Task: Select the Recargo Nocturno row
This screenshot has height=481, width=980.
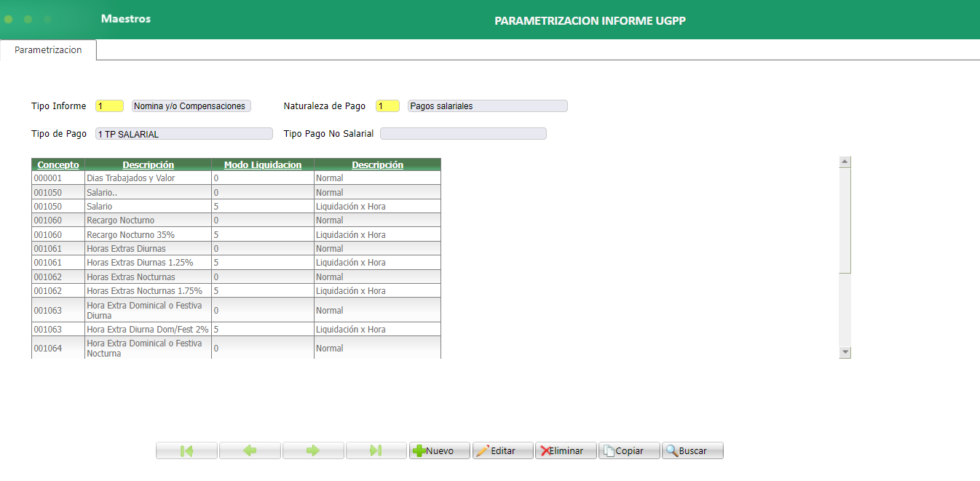Action: pos(236,220)
